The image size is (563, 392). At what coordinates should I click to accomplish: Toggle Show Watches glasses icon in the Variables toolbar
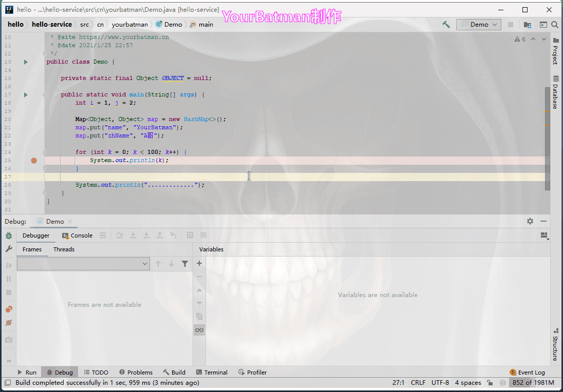pos(199,330)
